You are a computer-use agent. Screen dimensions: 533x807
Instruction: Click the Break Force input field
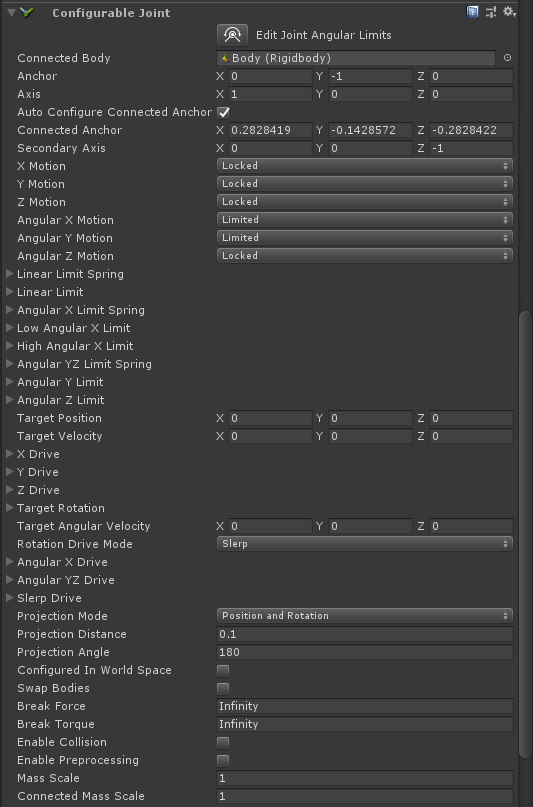point(365,706)
